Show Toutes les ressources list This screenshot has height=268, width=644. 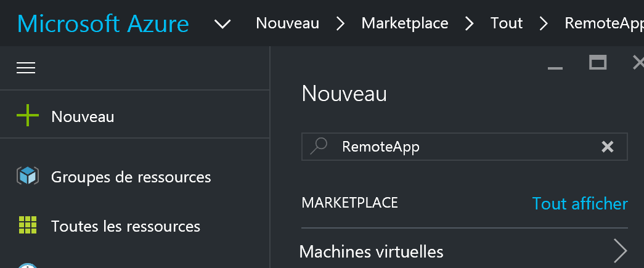coord(126,227)
